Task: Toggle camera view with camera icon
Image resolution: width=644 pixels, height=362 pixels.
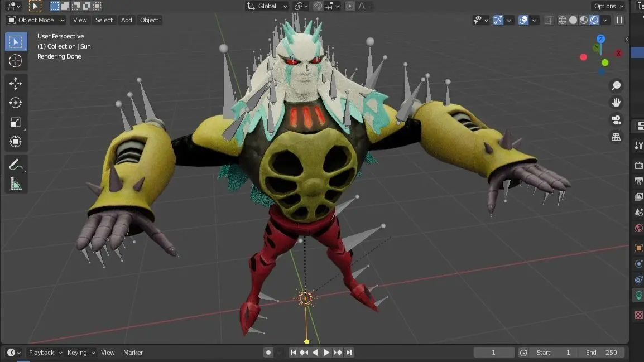Action: pos(616,120)
